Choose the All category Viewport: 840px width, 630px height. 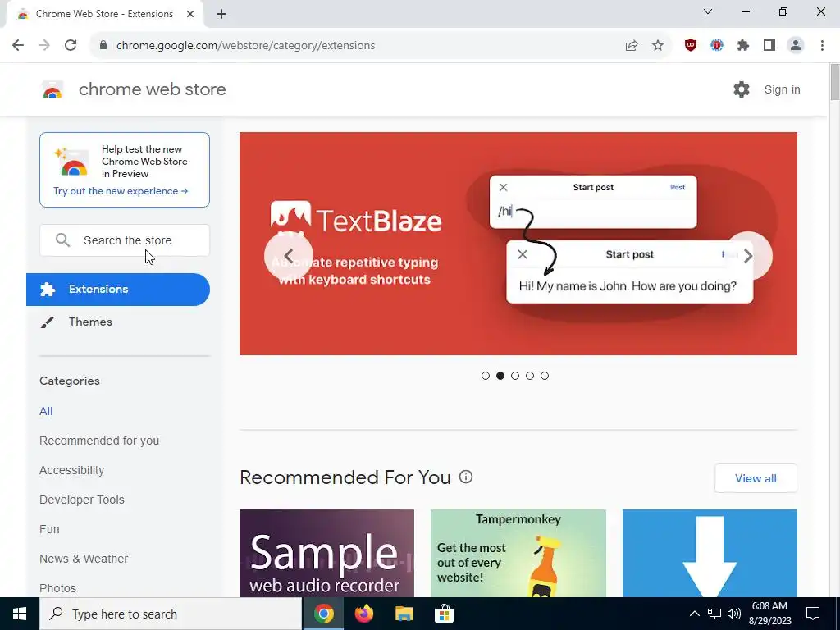(46, 411)
